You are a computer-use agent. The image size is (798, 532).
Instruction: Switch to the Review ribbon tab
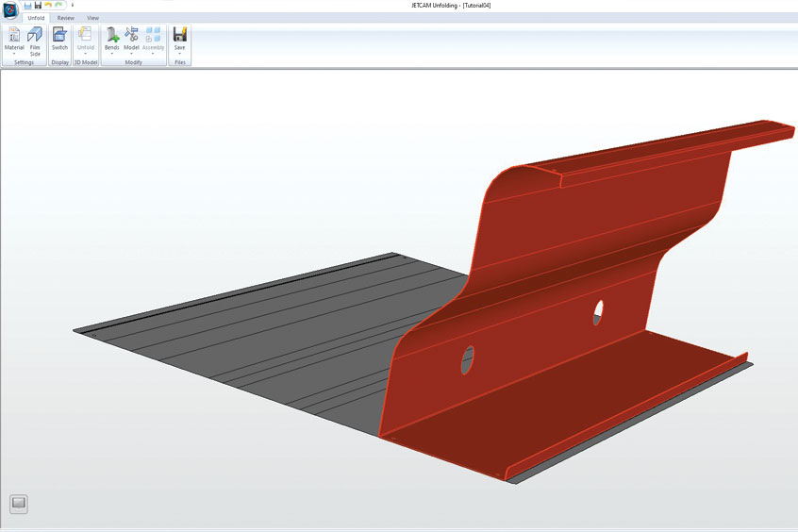tap(66, 18)
